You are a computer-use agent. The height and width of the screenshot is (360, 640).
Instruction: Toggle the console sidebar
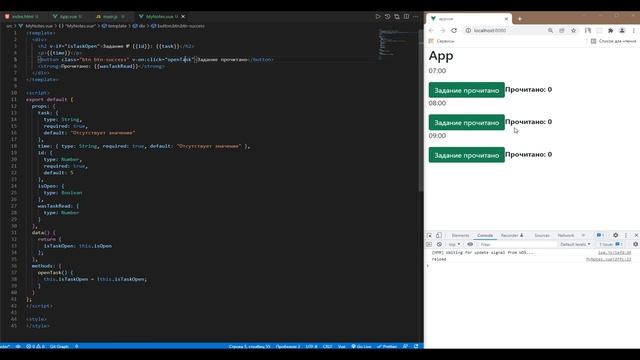pyautogui.click(x=429, y=244)
